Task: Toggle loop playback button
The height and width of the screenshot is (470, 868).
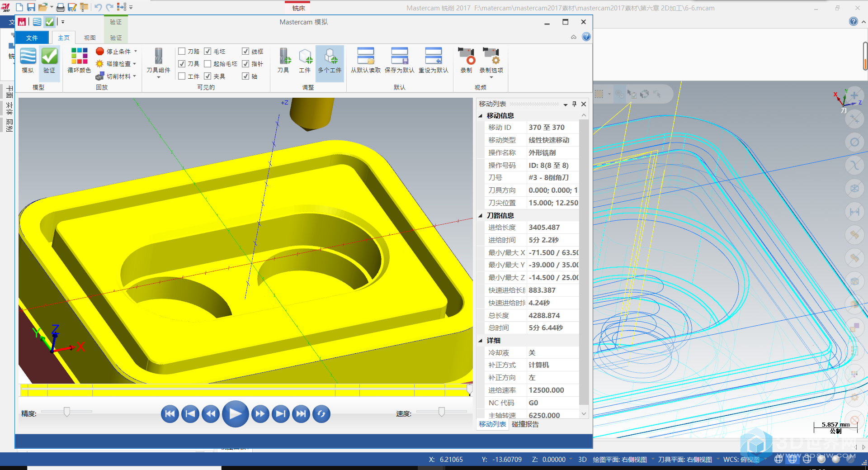Action: [x=321, y=413]
